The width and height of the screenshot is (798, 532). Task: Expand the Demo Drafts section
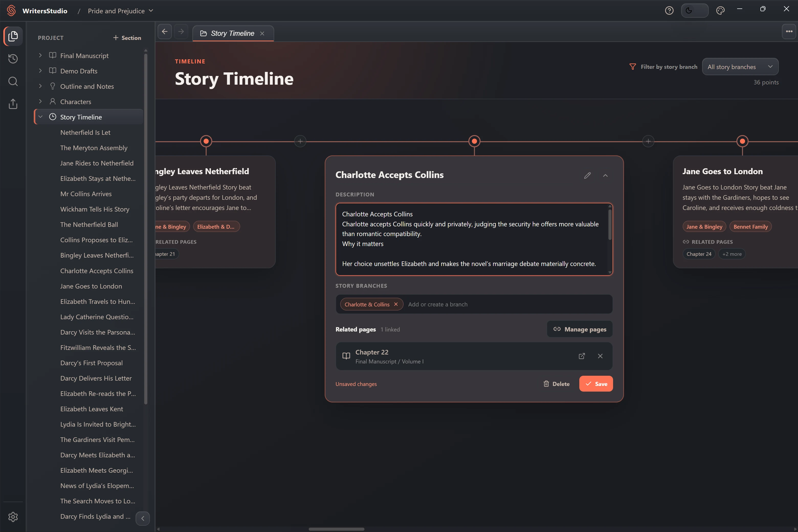click(x=40, y=71)
